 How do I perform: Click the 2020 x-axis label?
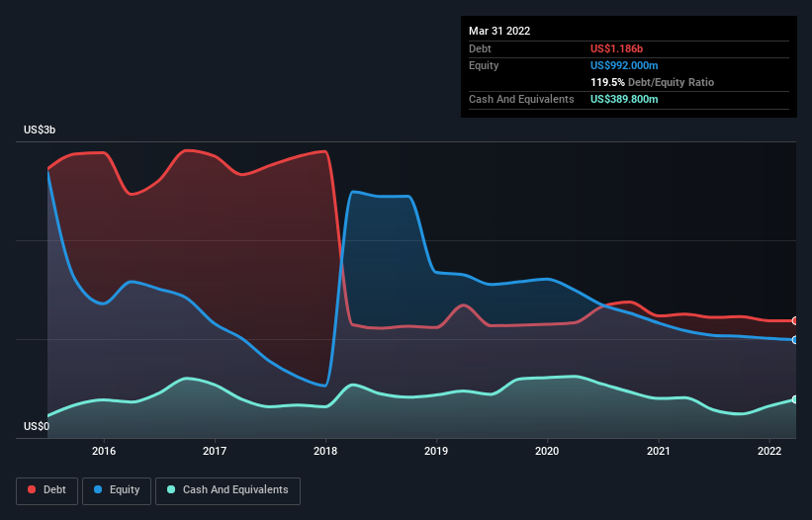point(547,451)
